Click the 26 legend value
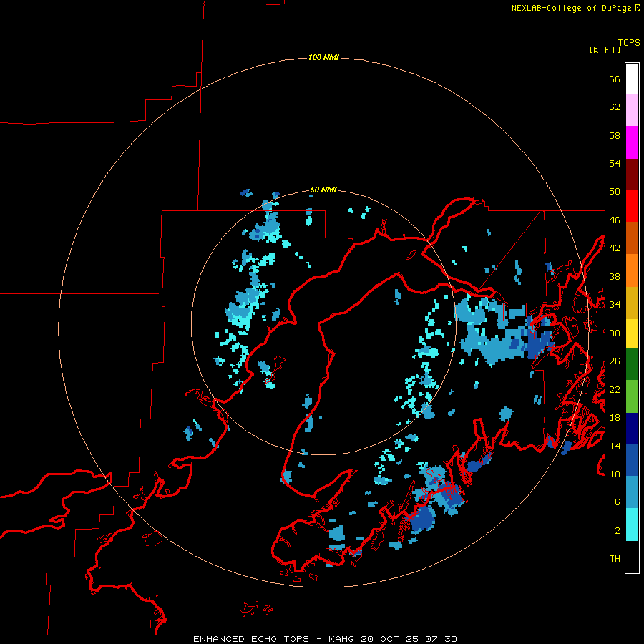This screenshot has width=644, height=644. (615, 361)
